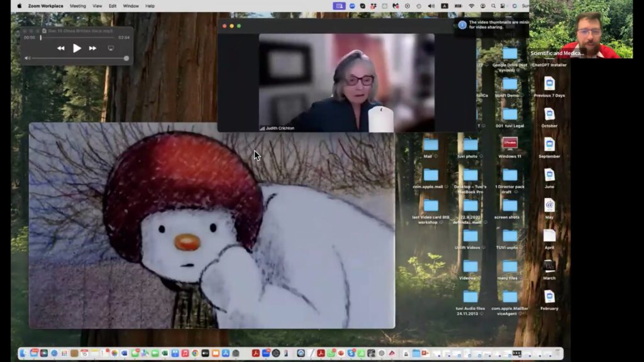Select the com.apple.mail folder

tap(430, 178)
